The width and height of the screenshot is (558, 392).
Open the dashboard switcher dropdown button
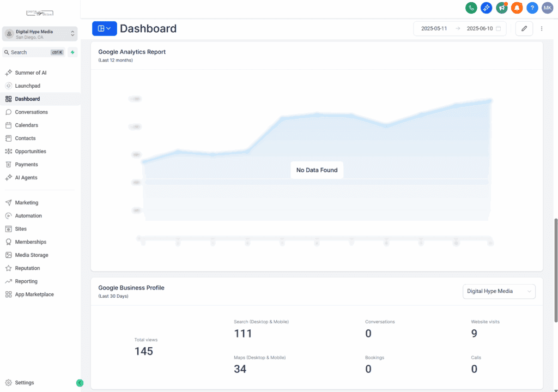[x=104, y=28]
